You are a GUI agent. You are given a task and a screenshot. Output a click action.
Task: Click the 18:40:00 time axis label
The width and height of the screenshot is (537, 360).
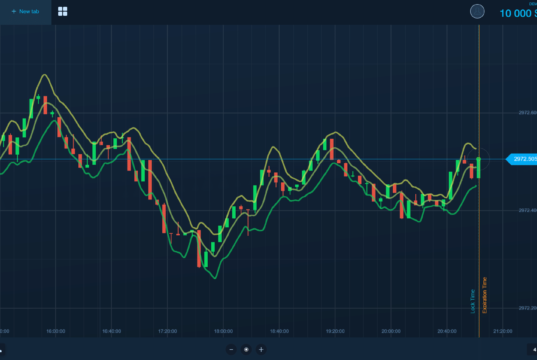pyautogui.click(x=279, y=331)
